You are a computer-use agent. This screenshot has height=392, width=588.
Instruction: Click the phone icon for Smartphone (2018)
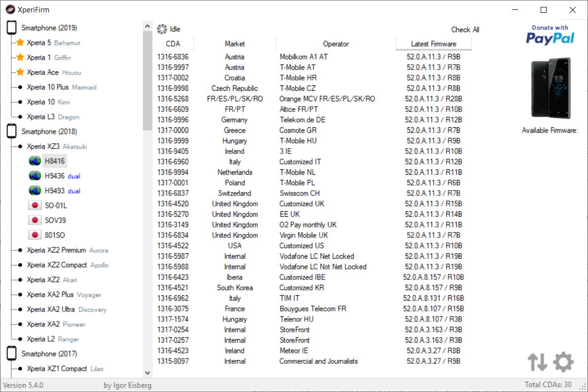pos(11,131)
